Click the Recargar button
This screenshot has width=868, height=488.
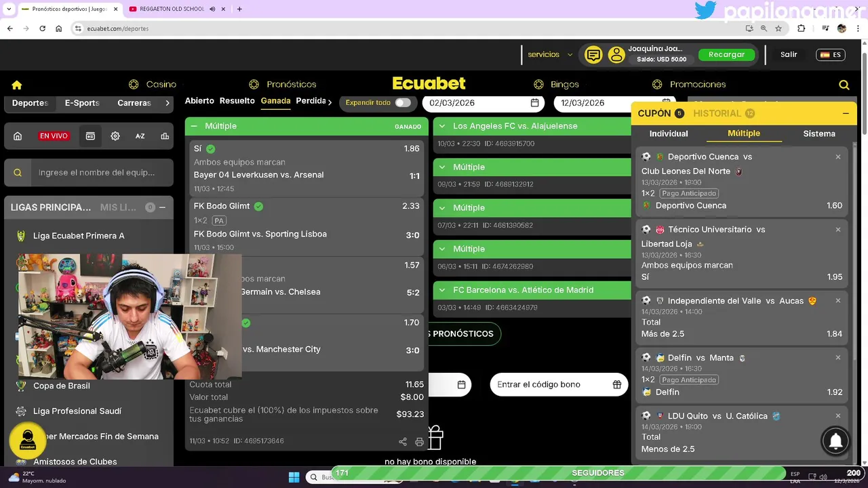(726, 55)
